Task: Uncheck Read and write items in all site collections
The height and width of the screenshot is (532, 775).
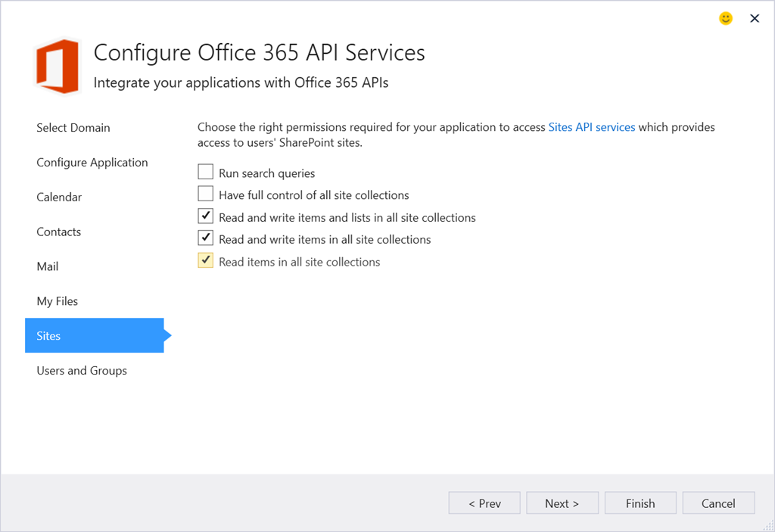Action: [206, 238]
